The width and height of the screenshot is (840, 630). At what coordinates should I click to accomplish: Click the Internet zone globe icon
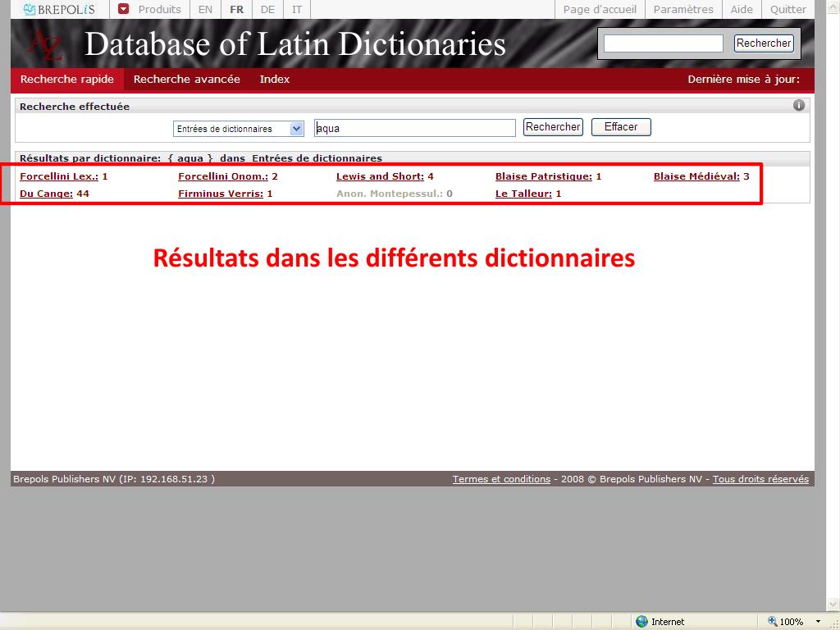641,622
